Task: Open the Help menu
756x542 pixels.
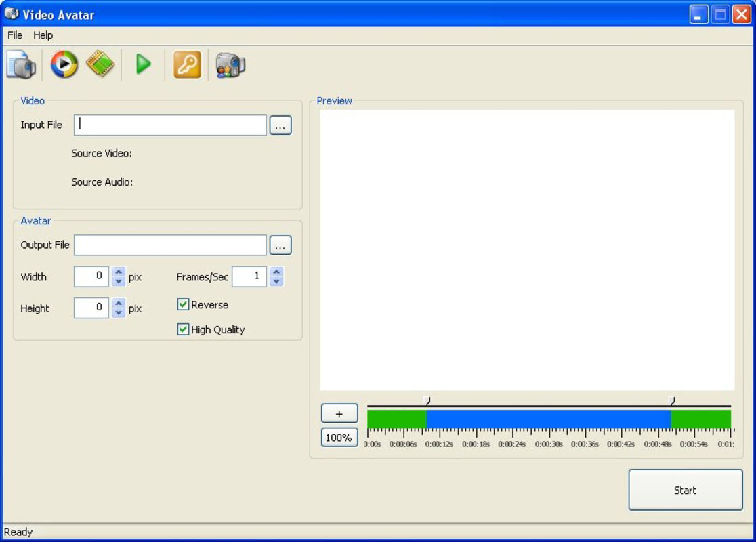Action: tap(43, 35)
